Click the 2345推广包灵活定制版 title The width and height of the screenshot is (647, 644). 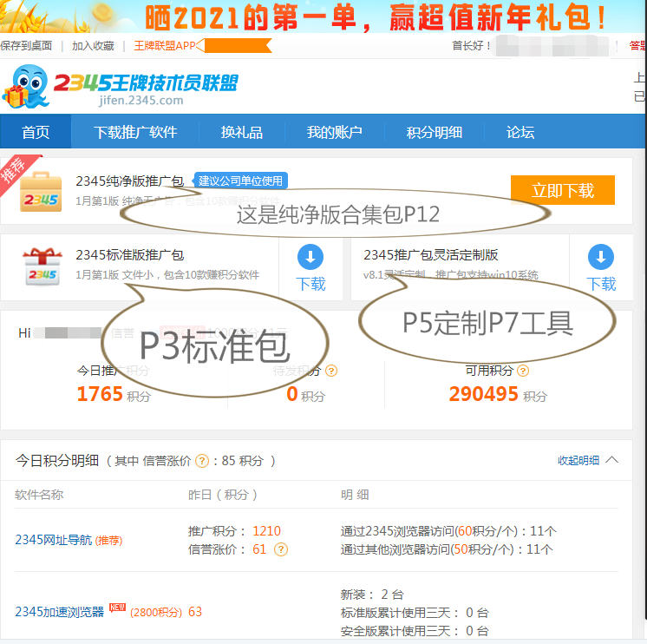pos(431,254)
